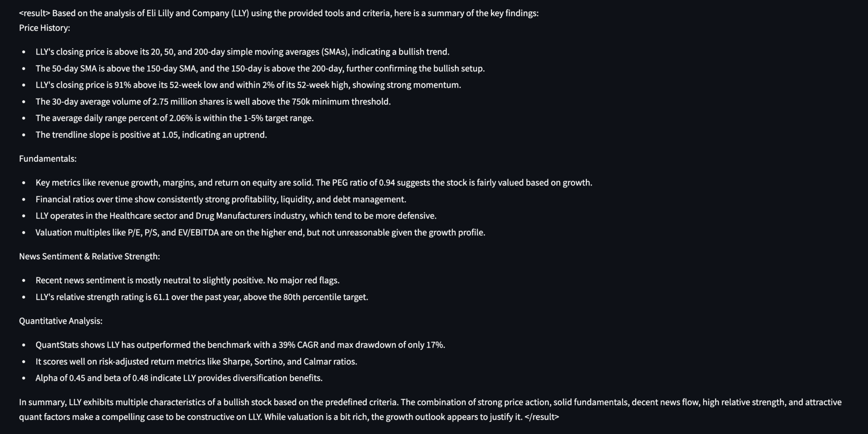Click the opening line about Eli Lilly analysis
Image resolution: width=868 pixels, height=434 pixels.
(279, 13)
